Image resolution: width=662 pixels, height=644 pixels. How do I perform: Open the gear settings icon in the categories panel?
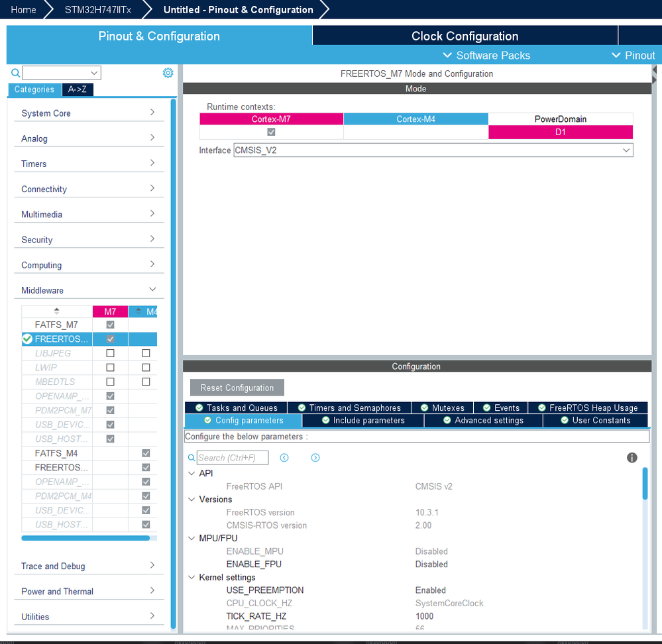pos(168,73)
